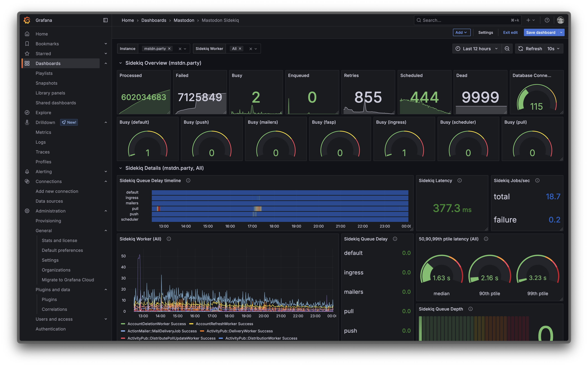Click the zoom out time range icon

click(x=507, y=49)
